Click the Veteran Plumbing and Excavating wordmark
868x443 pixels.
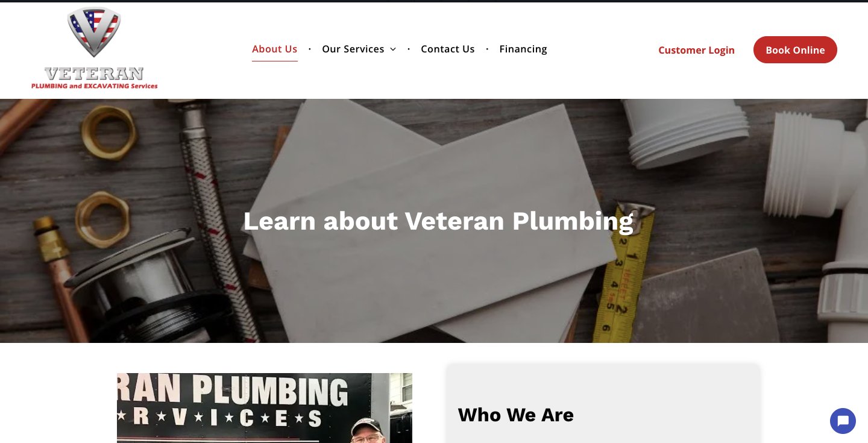coord(95,78)
